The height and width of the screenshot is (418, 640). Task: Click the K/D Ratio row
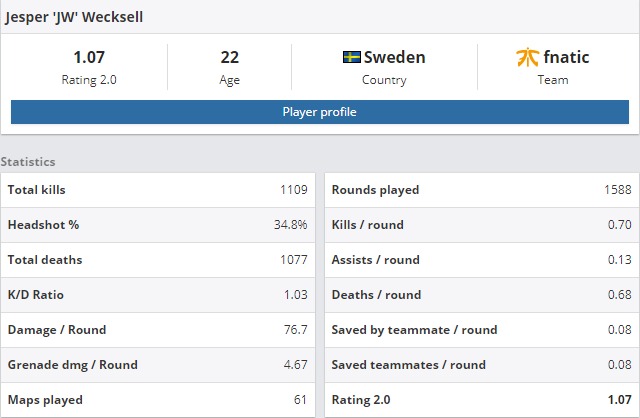click(158, 295)
